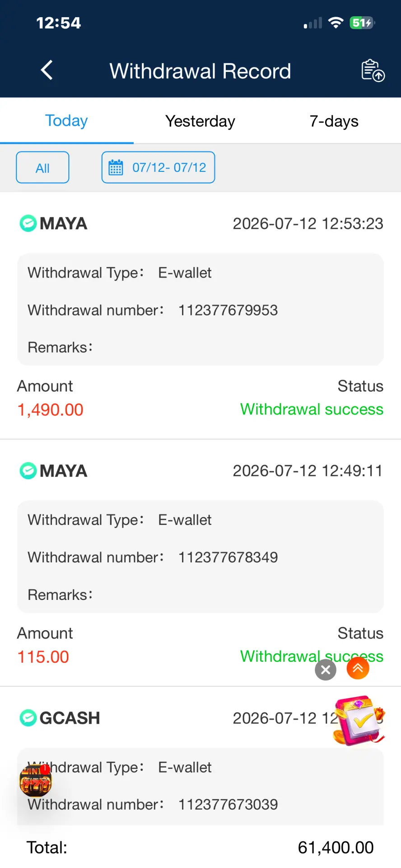The width and height of the screenshot is (401, 868).
Task: Tap the GCASH wallet logo
Action: click(x=28, y=718)
